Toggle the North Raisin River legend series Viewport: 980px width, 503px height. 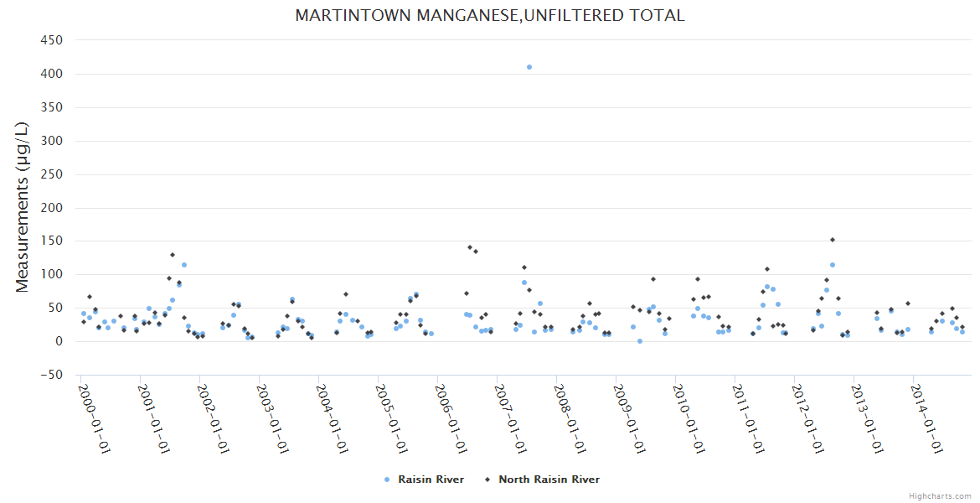click(x=549, y=480)
